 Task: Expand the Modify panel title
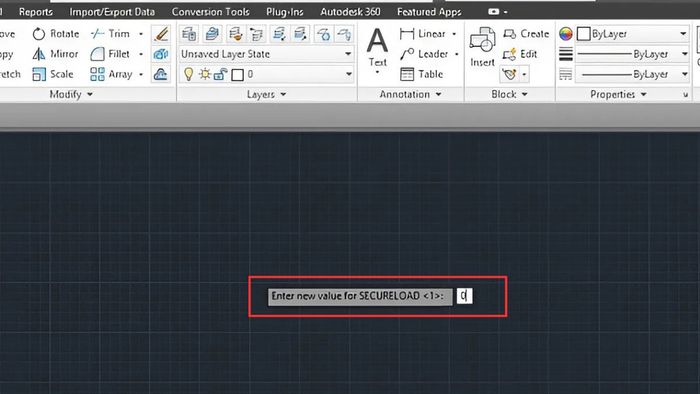tap(71, 94)
